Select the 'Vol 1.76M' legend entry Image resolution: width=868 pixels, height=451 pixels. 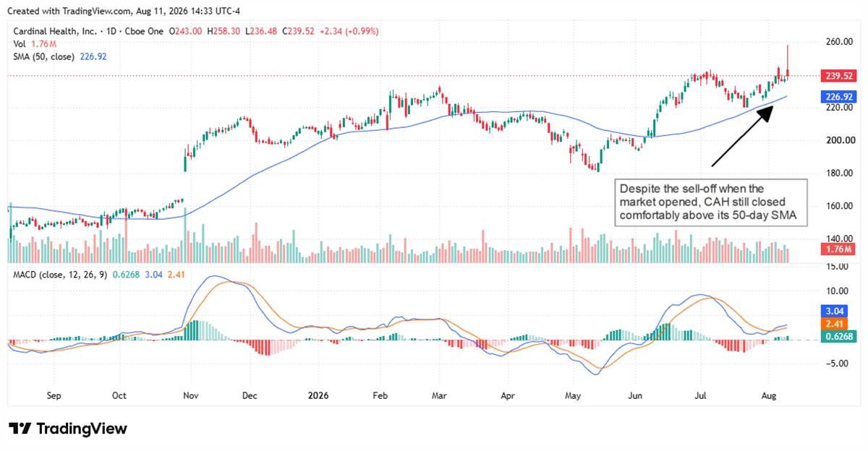coord(36,43)
